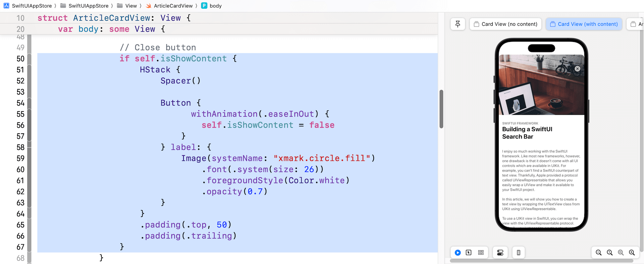Click 'Spacer()' on line 52
The height and width of the screenshot is (264, 644).
pyautogui.click(x=180, y=81)
